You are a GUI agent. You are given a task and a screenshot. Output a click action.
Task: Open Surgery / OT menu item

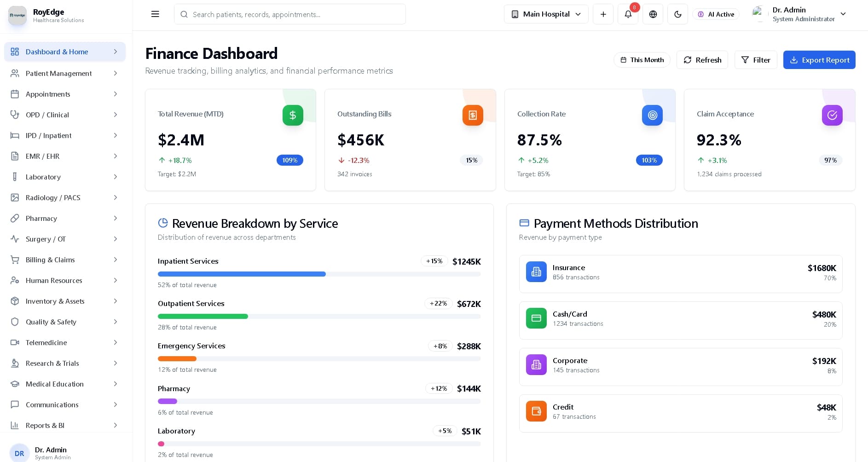coord(65,239)
